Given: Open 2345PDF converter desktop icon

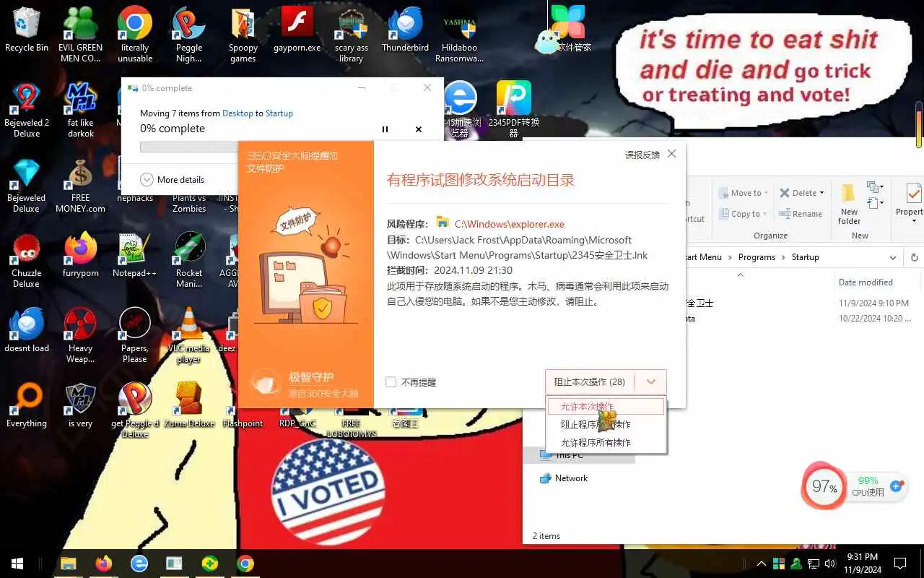Looking at the screenshot, I should pos(514,109).
